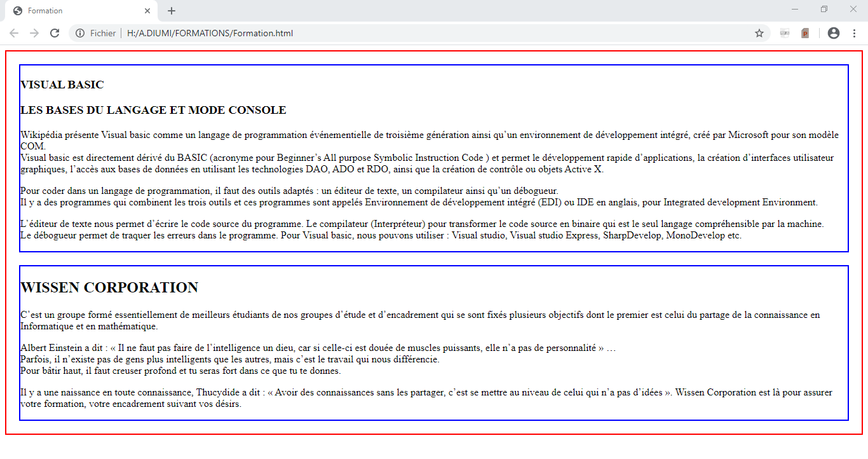868x459 pixels.
Task: Open the Chrome profile avatar
Action: coord(834,33)
